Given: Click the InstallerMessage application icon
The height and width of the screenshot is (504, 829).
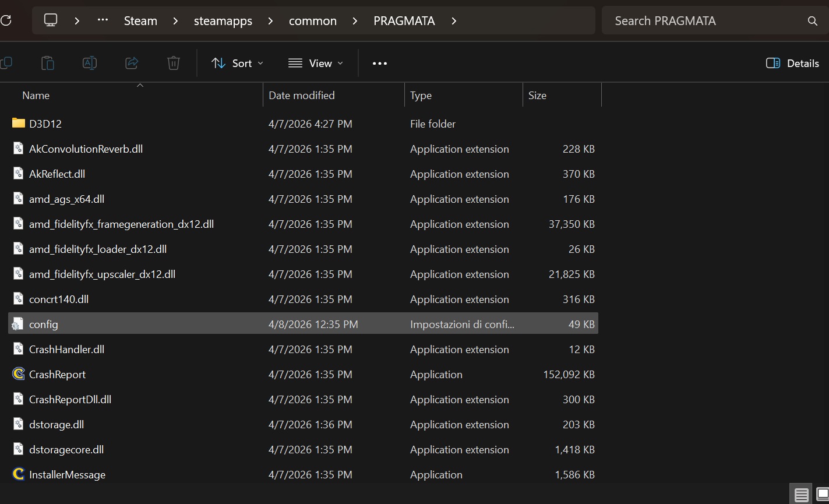Looking at the screenshot, I should [19, 474].
